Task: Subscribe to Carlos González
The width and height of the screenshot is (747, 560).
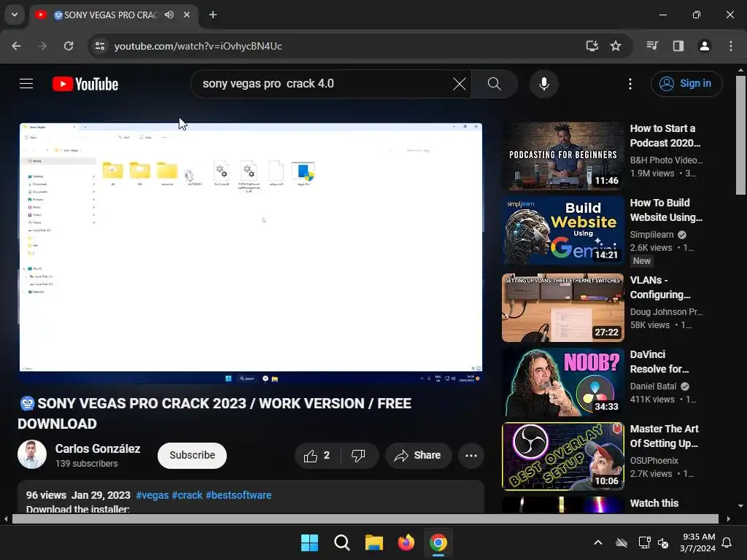Action: (192, 456)
